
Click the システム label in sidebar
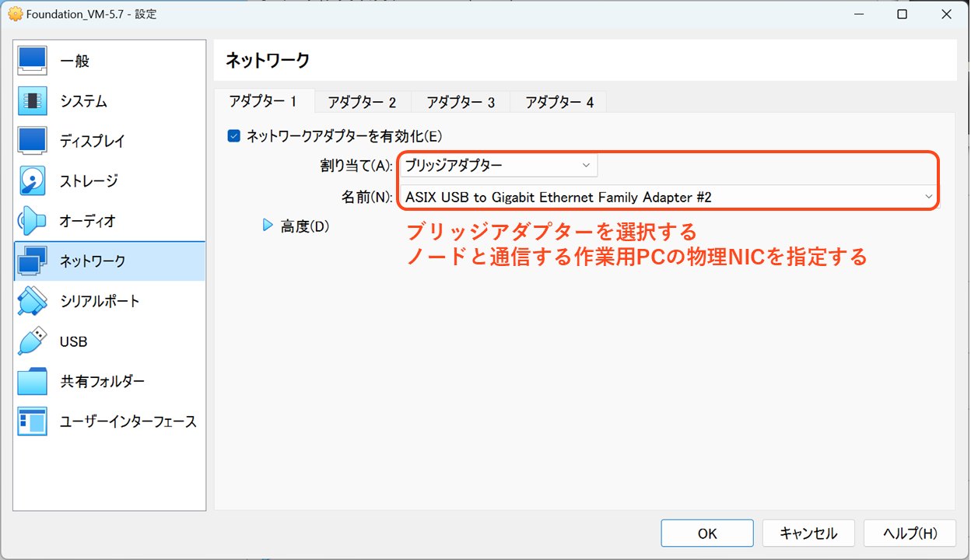(84, 101)
